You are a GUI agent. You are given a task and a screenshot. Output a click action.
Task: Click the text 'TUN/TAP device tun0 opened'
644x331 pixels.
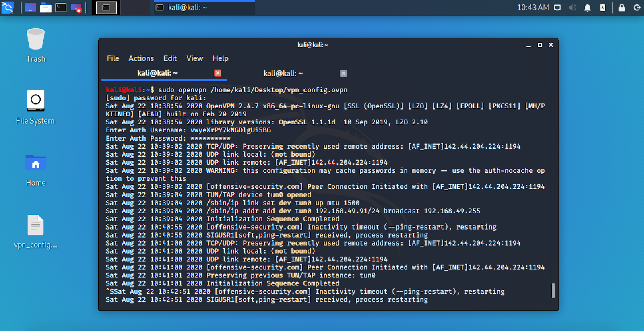point(259,194)
